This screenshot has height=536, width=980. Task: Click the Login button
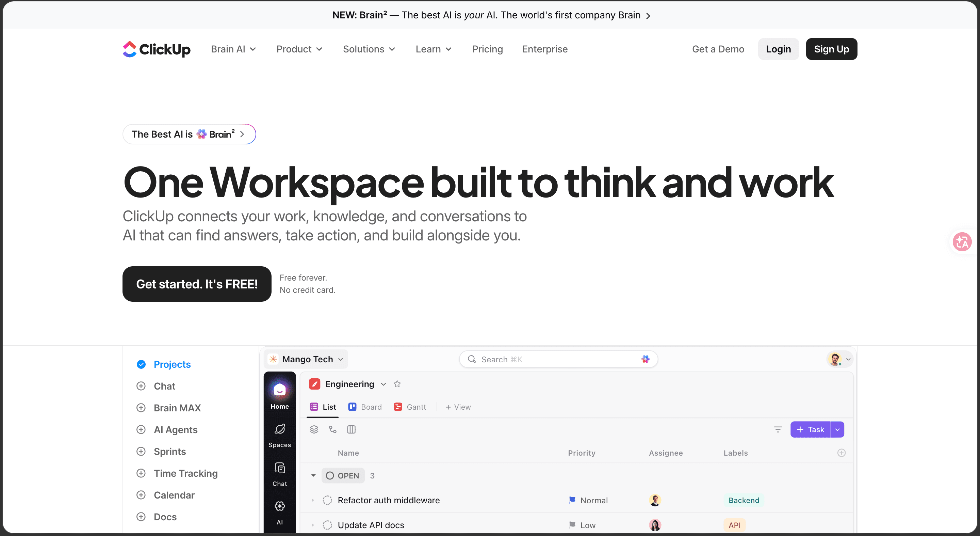coord(778,49)
